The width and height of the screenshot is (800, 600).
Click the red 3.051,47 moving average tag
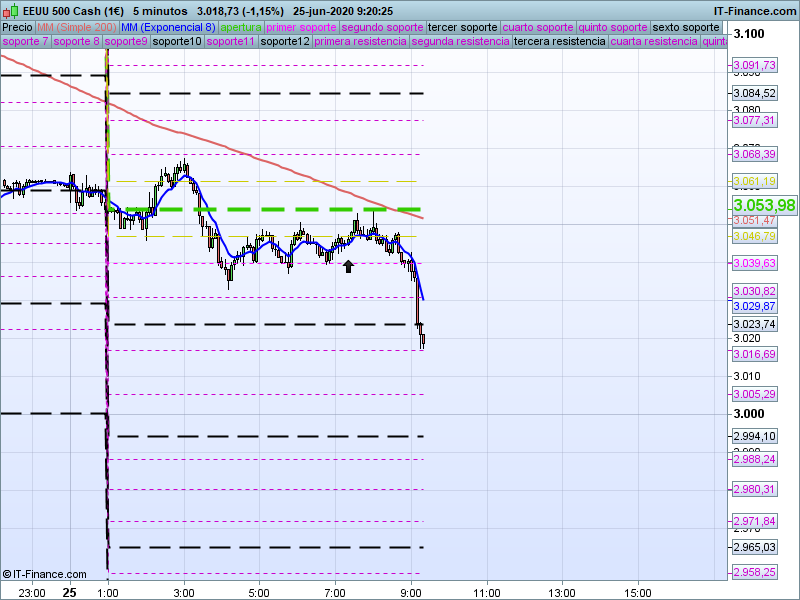pyautogui.click(x=755, y=220)
